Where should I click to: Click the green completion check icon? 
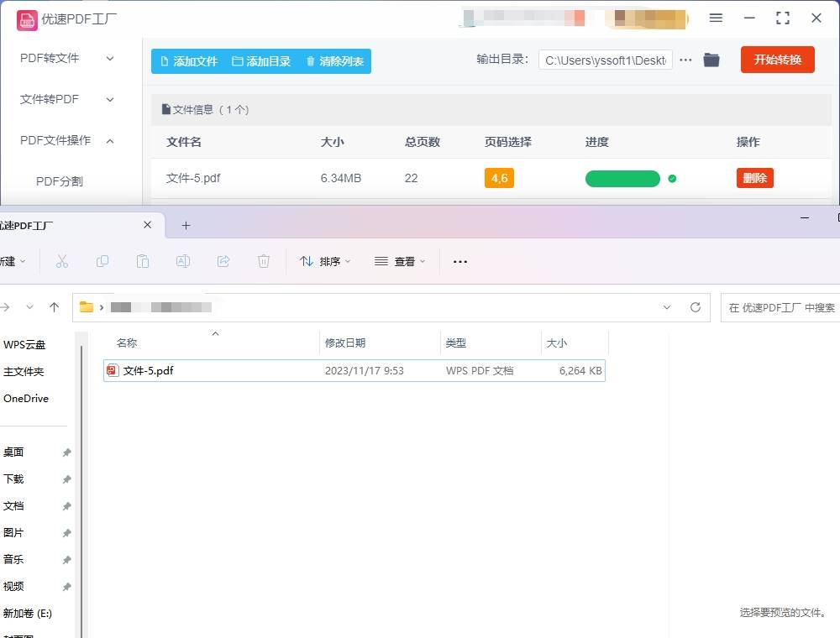672,179
